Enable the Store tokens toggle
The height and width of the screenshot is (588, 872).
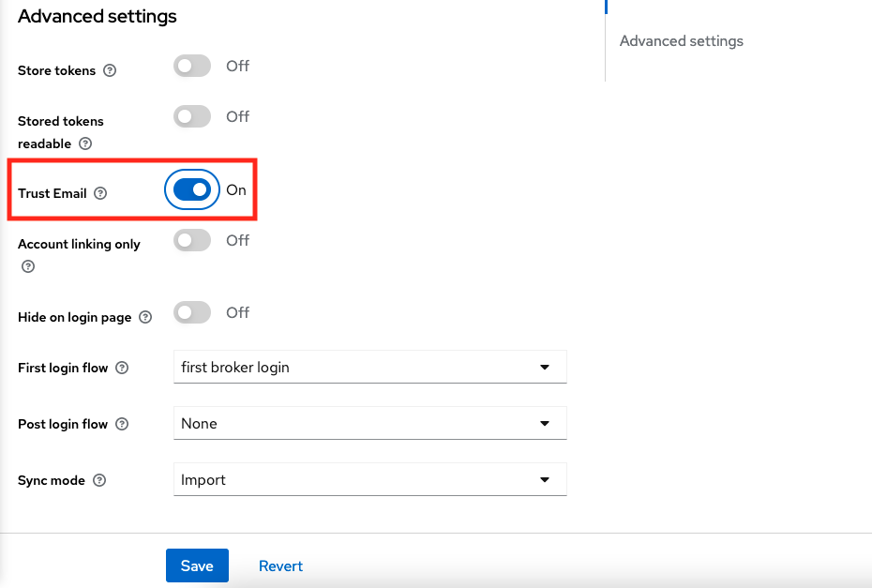click(x=191, y=66)
